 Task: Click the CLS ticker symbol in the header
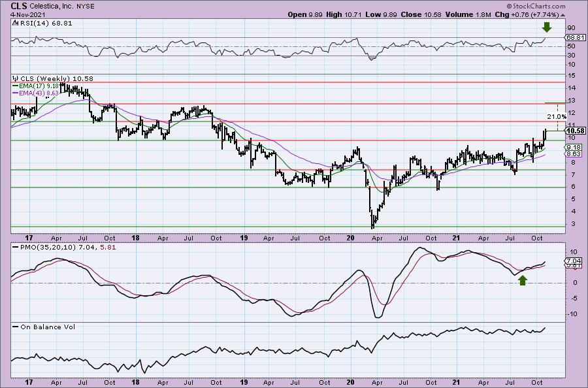tap(18, 6)
